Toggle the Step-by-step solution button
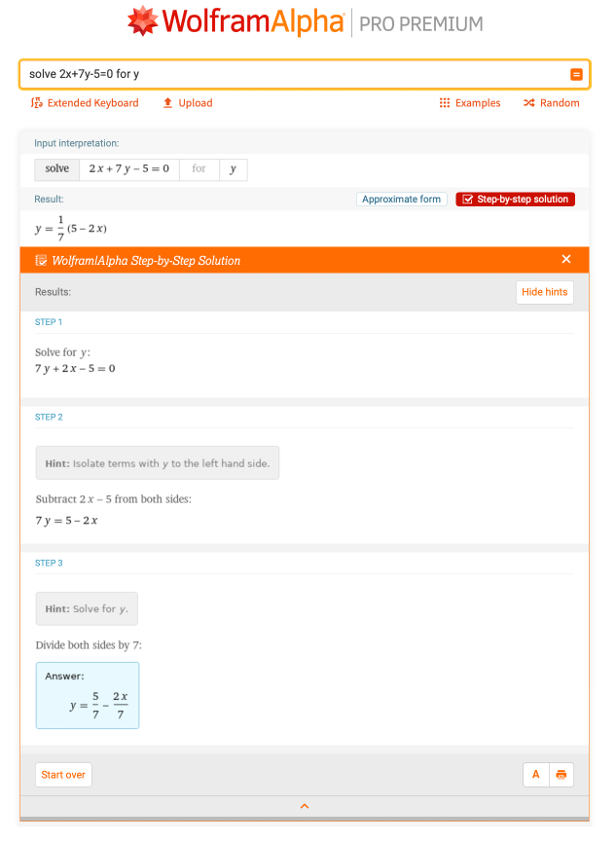The height and width of the screenshot is (842, 616). [x=515, y=200]
